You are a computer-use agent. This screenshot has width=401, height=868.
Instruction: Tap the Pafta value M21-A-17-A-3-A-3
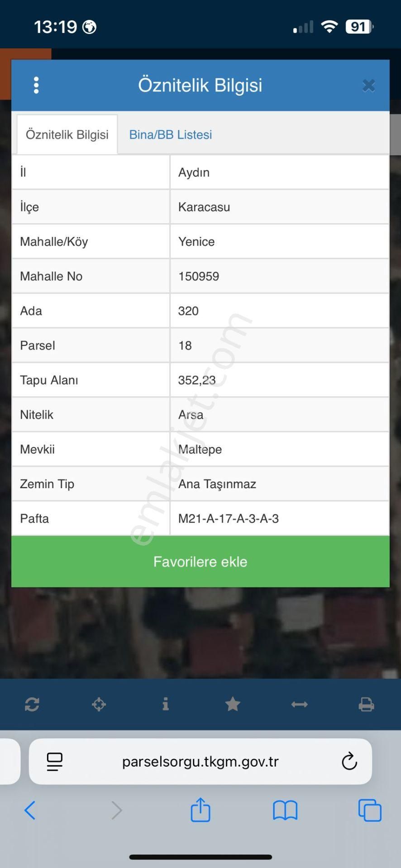[229, 519]
